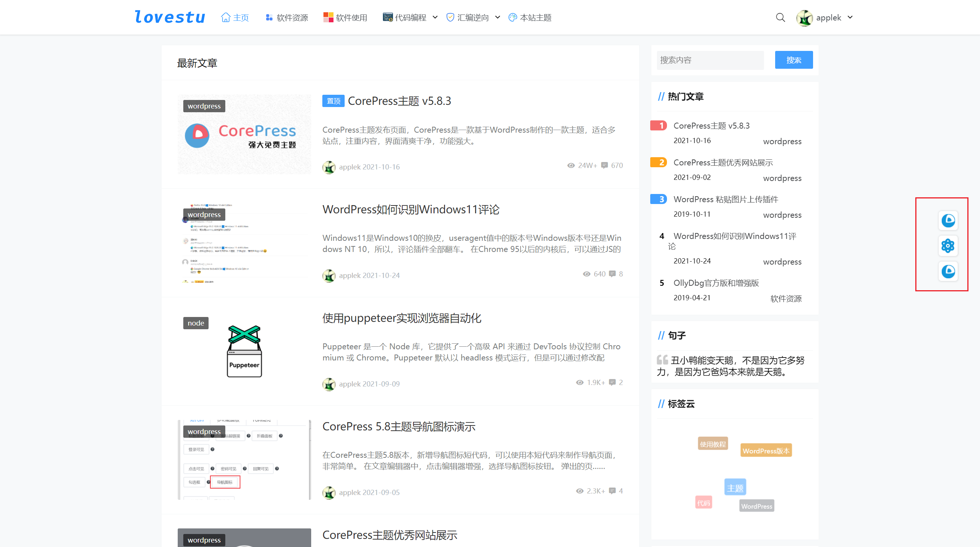Click author avatar under Windows11 comment article
The height and width of the screenshot is (547, 980).
point(329,275)
